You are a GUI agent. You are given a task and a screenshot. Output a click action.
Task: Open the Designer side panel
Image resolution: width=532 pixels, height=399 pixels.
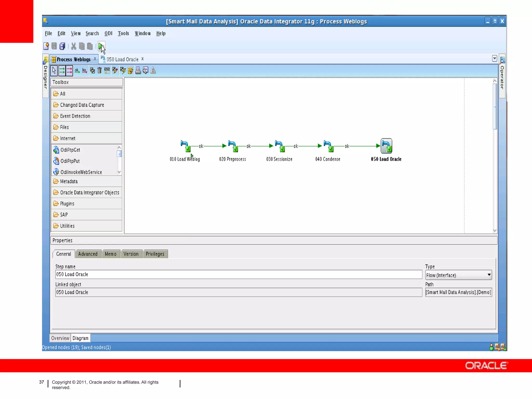pos(45,76)
